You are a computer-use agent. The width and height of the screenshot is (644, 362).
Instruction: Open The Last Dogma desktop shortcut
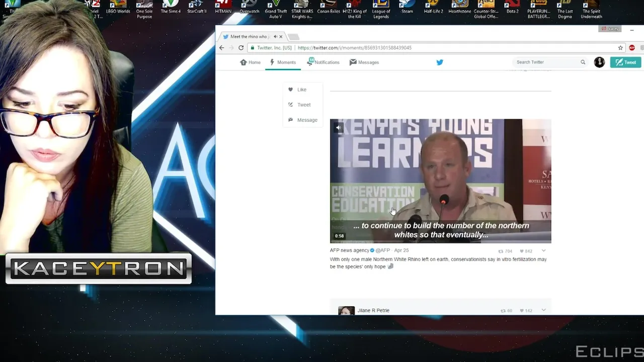(x=565, y=9)
